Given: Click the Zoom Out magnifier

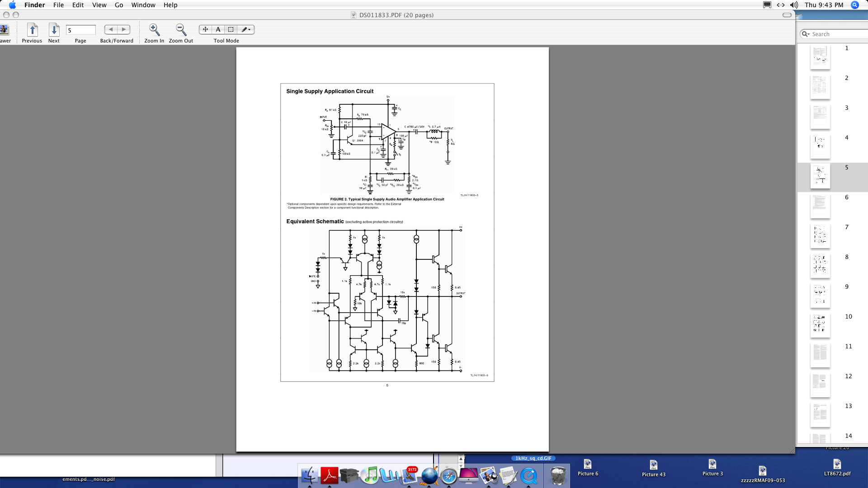Looking at the screenshot, I should [x=181, y=30].
